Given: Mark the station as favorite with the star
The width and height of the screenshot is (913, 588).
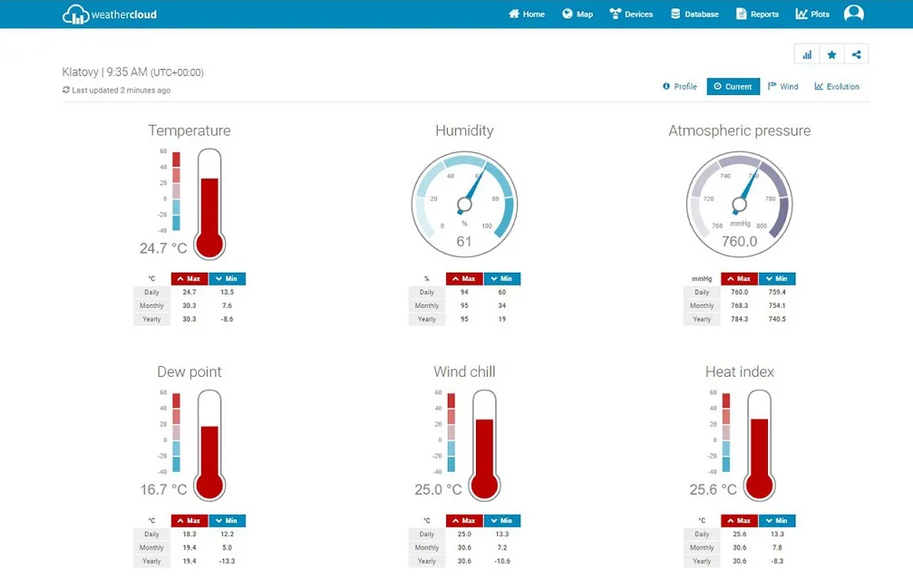Looking at the screenshot, I should [831, 54].
